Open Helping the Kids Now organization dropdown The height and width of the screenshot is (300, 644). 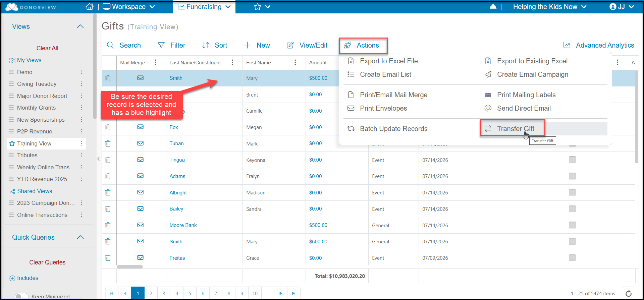click(x=550, y=7)
